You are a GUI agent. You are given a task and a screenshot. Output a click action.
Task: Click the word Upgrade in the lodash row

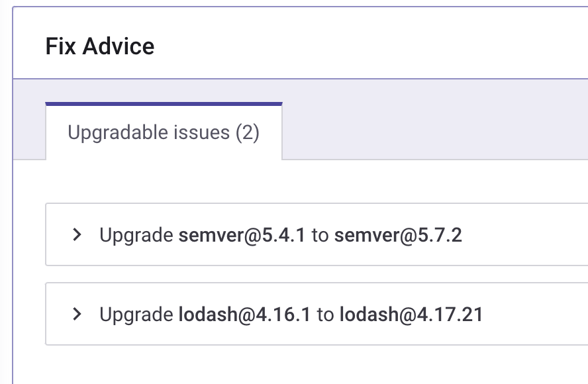coord(136,314)
